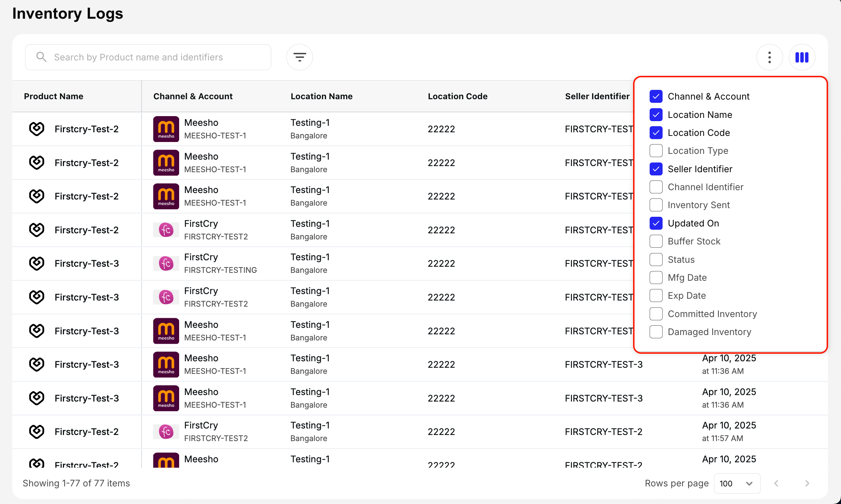Click the first row's Firstcry product icon
Image resolution: width=841 pixels, height=504 pixels.
click(x=37, y=129)
